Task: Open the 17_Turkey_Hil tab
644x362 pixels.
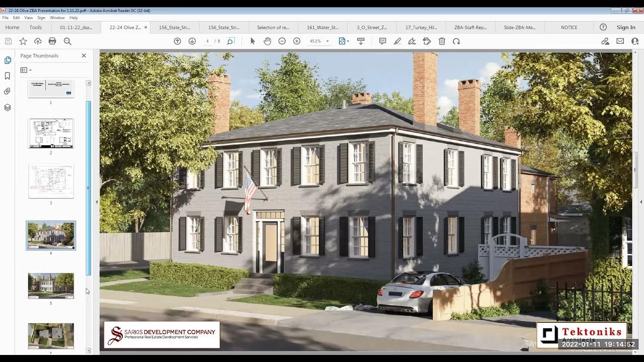Action: click(x=421, y=27)
